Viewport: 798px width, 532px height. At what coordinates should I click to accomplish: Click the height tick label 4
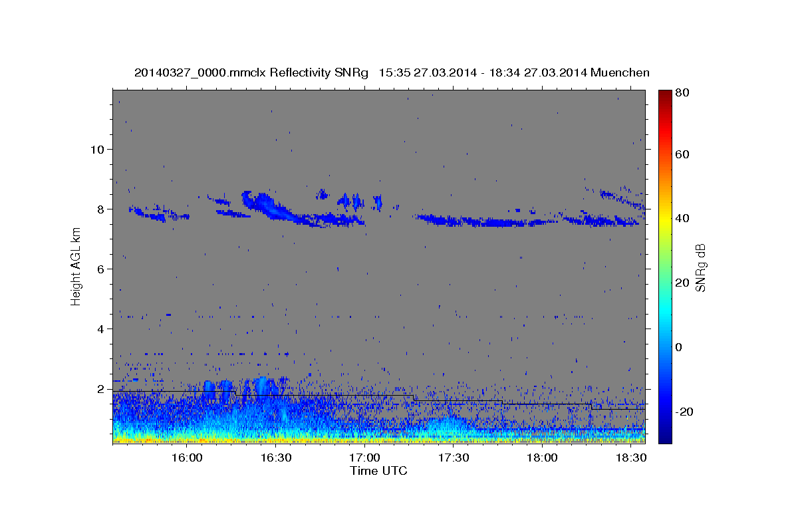pyautogui.click(x=100, y=329)
